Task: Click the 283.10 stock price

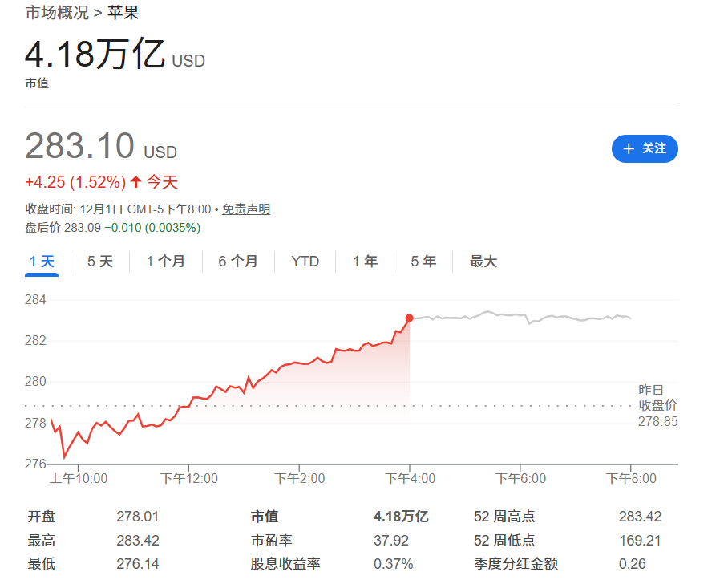Action: click(x=79, y=146)
